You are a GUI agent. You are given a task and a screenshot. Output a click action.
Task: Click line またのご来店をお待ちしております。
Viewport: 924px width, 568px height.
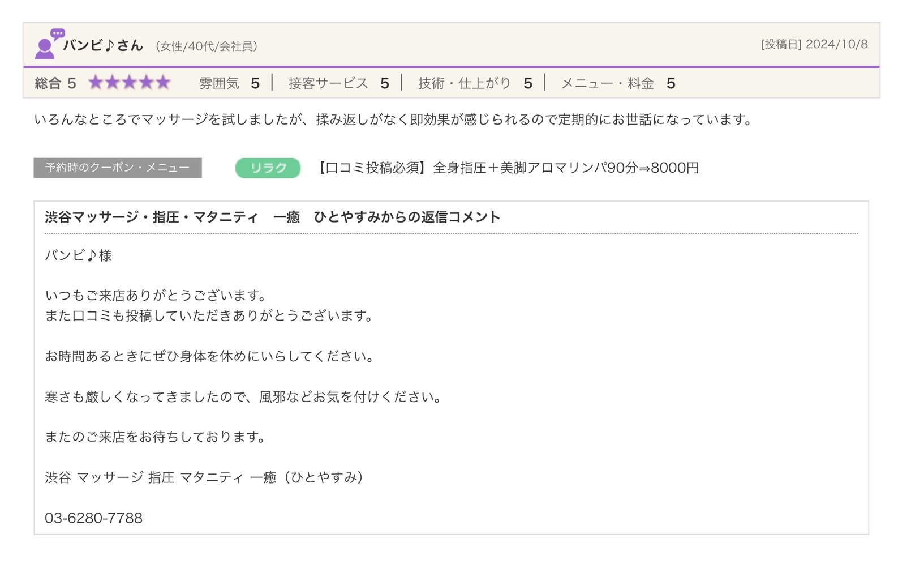pyautogui.click(x=156, y=437)
